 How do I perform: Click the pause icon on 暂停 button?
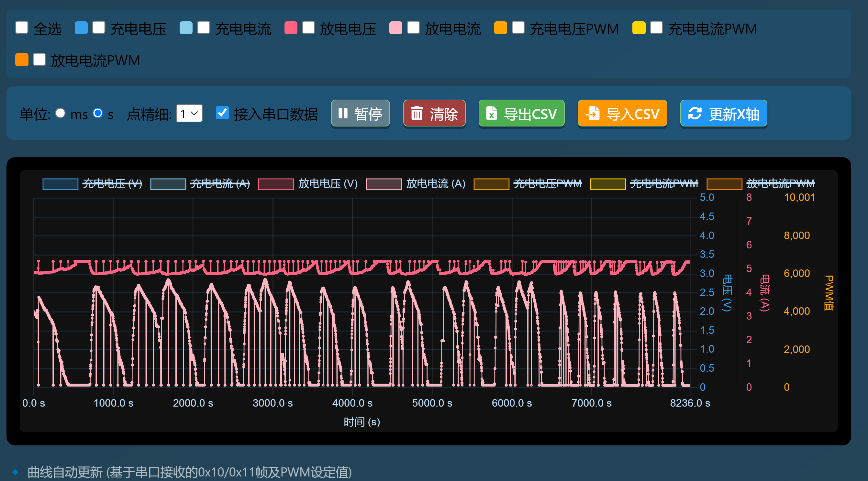click(x=343, y=113)
